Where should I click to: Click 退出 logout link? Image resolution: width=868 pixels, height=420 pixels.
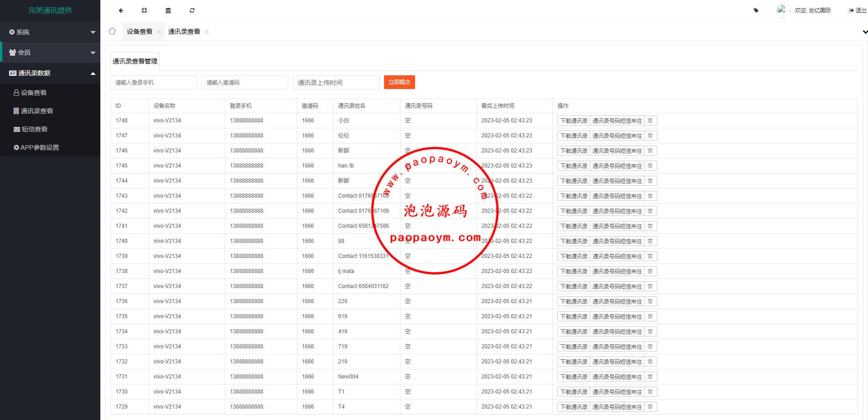858,10
